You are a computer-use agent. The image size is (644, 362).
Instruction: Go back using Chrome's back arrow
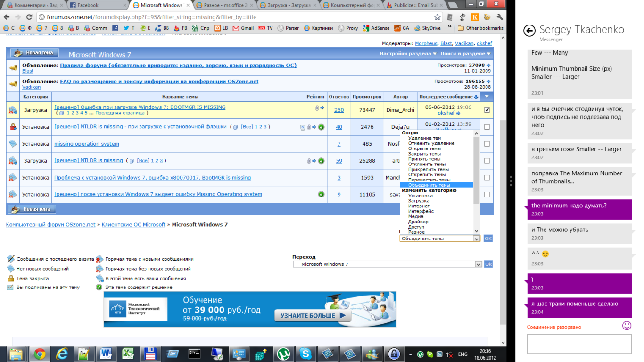click(x=7, y=17)
